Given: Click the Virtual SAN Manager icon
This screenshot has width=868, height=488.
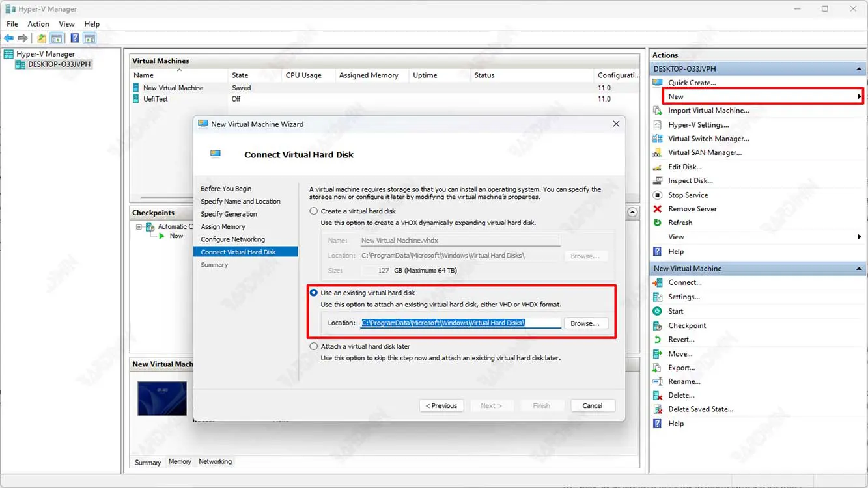Looking at the screenshot, I should click(658, 152).
